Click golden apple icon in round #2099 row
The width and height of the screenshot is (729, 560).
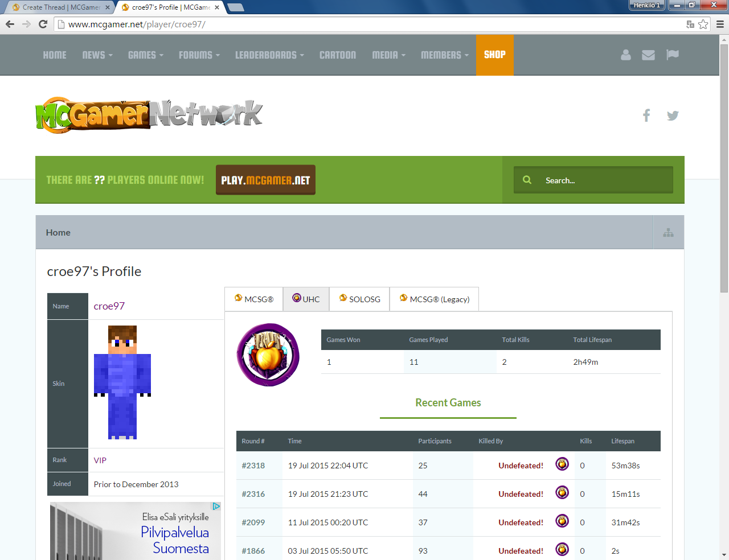[562, 521]
